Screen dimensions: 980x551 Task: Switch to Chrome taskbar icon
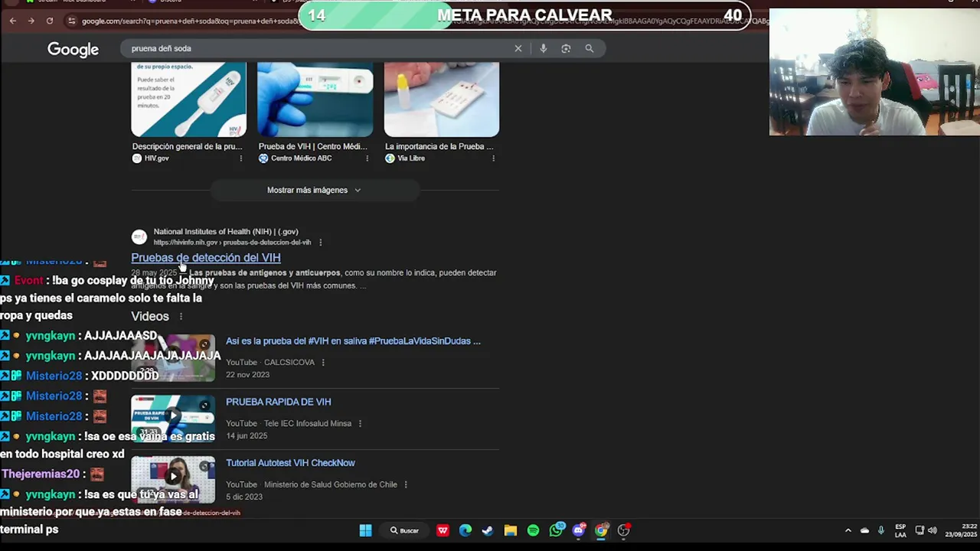pos(601,530)
